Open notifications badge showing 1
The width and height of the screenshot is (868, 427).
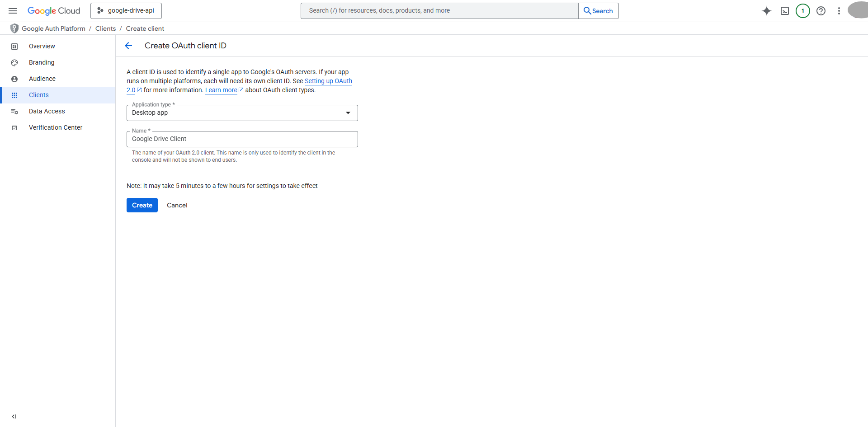point(803,11)
